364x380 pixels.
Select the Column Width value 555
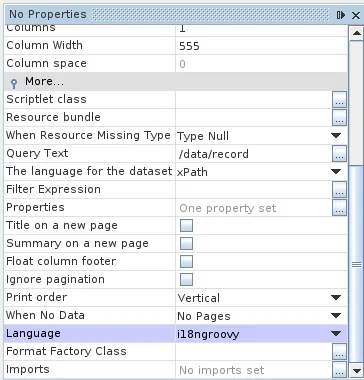pyautogui.click(x=189, y=46)
